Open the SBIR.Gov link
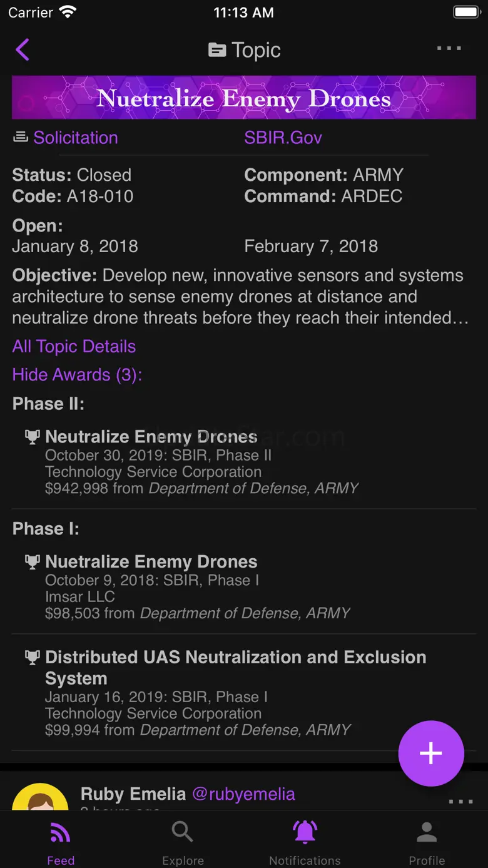This screenshot has height=868, width=488. 283,138
